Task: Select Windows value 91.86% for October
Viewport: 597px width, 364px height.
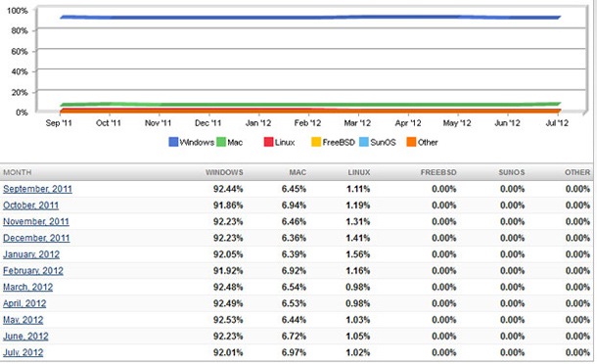Action: click(228, 205)
